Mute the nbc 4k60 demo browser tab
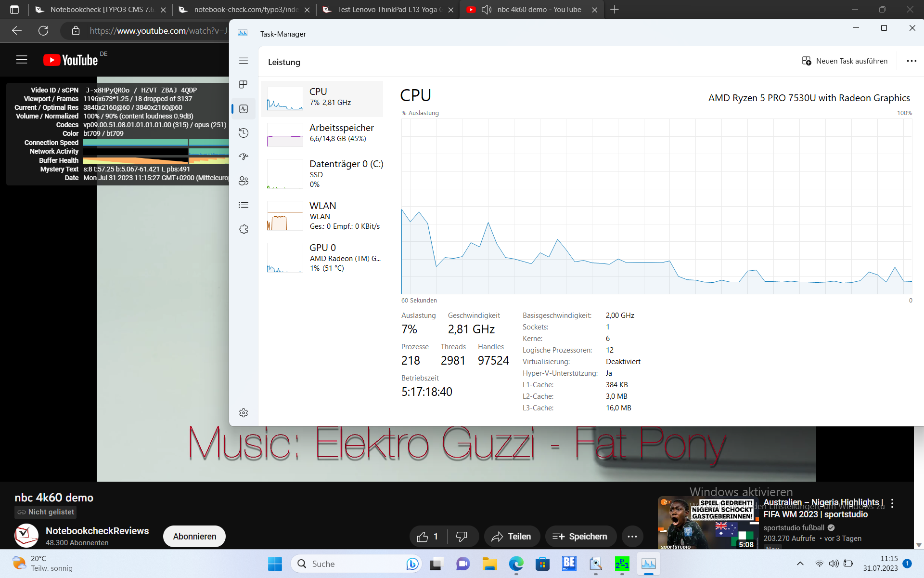Screen dimensions: 924x578 coord(487,10)
